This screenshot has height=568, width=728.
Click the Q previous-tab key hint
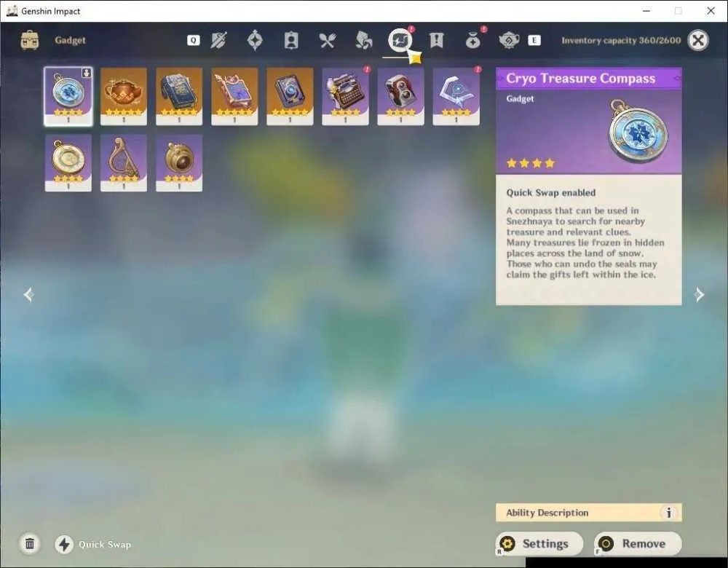tap(194, 40)
